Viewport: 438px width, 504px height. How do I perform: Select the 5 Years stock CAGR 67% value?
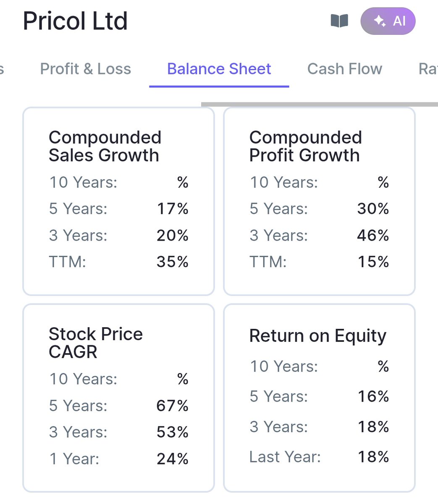coord(173,406)
